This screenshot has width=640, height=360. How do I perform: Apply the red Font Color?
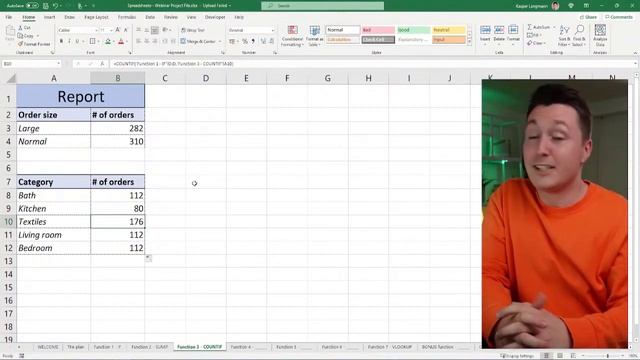coord(121,41)
